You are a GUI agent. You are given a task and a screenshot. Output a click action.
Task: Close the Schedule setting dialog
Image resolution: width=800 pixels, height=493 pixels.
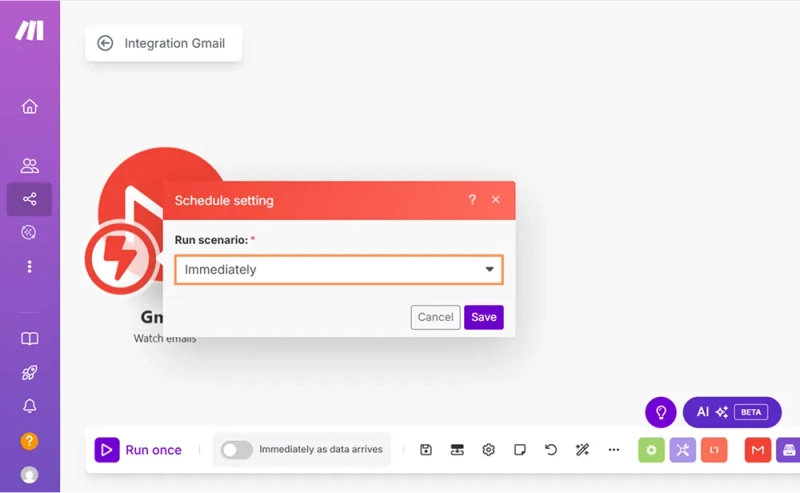pos(495,200)
